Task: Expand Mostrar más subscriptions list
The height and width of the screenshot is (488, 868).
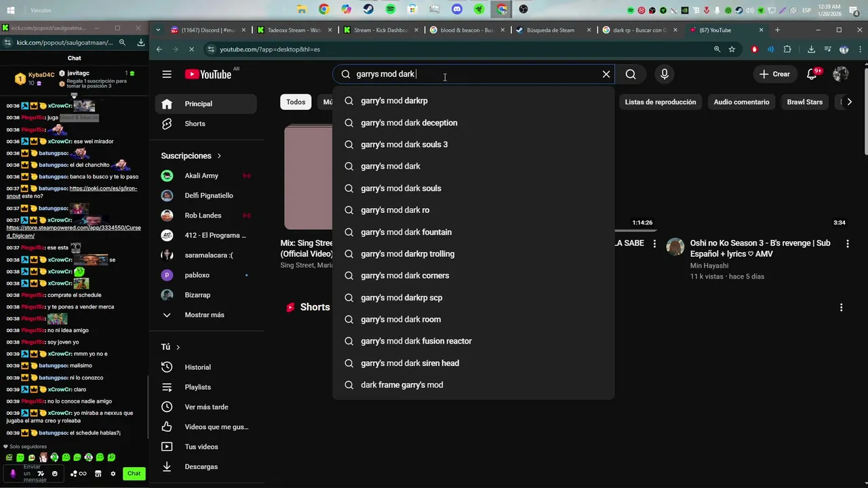Action: [x=206, y=315]
